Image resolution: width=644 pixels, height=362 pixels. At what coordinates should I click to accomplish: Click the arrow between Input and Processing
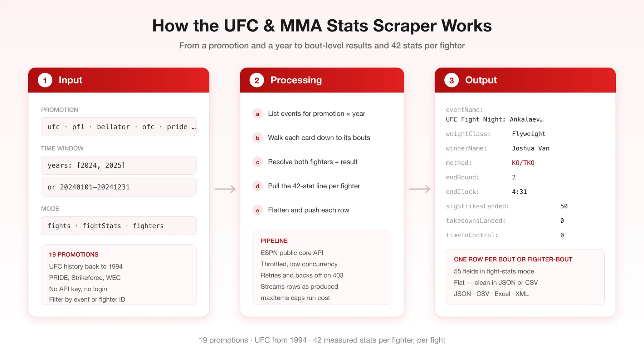(x=225, y=189)
